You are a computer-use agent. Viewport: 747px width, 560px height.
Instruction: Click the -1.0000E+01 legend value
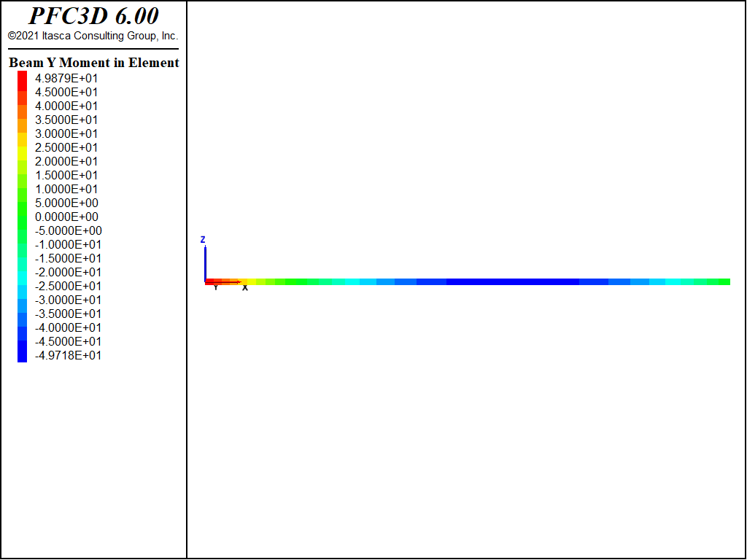[68, 244]
